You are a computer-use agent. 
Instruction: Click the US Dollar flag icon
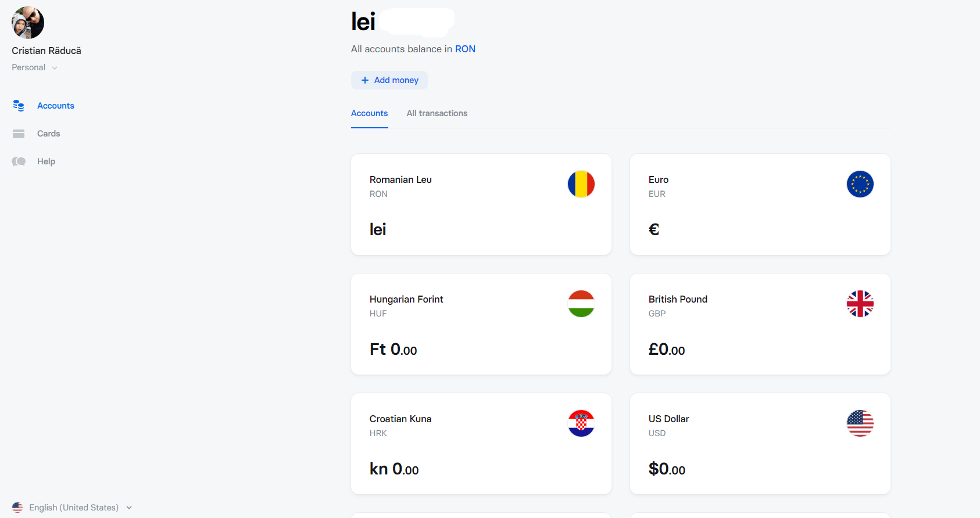(x=860, y=423)
